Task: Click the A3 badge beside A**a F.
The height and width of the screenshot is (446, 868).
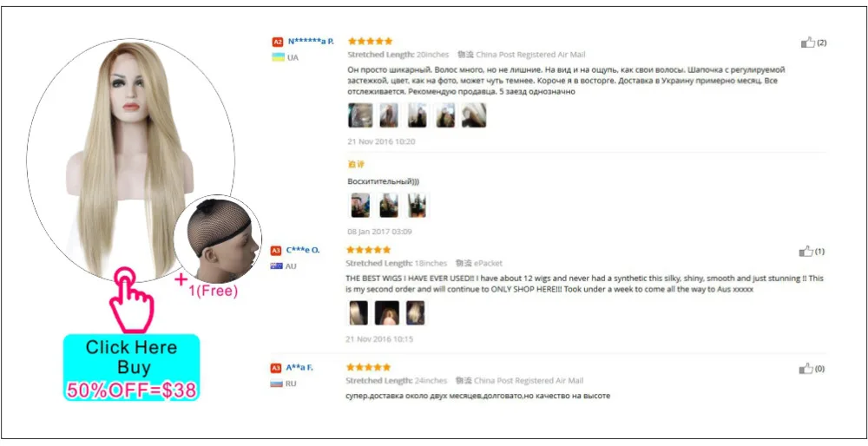Action: [276, 368]
